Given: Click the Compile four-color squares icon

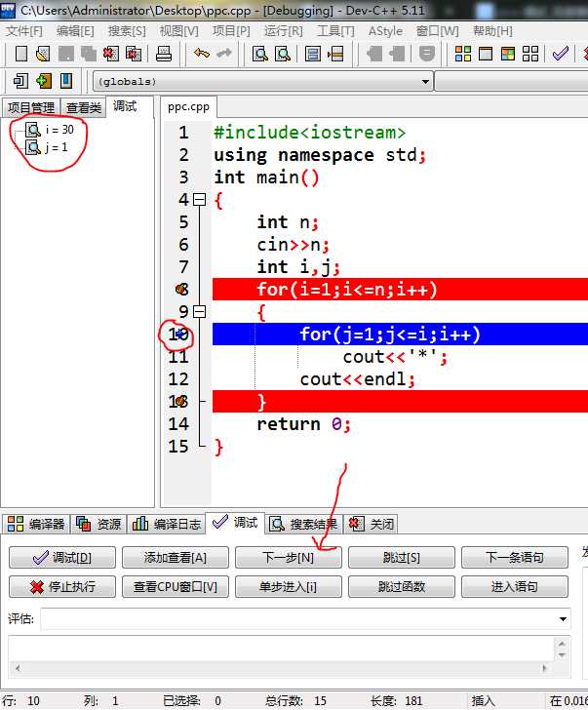Looking at the screenshot, I should point(463,54).
